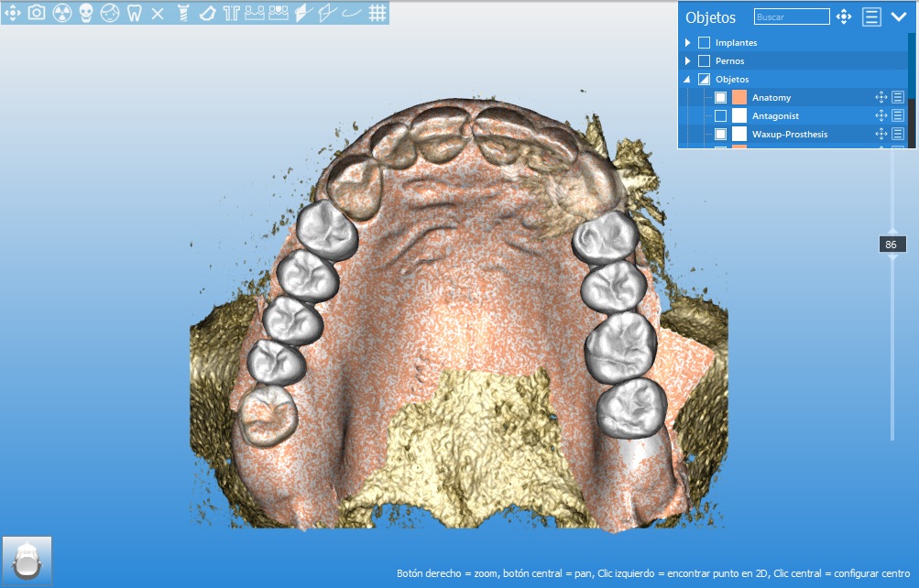
Task: Expand the Pernos tree node
Action: [688, 60]
